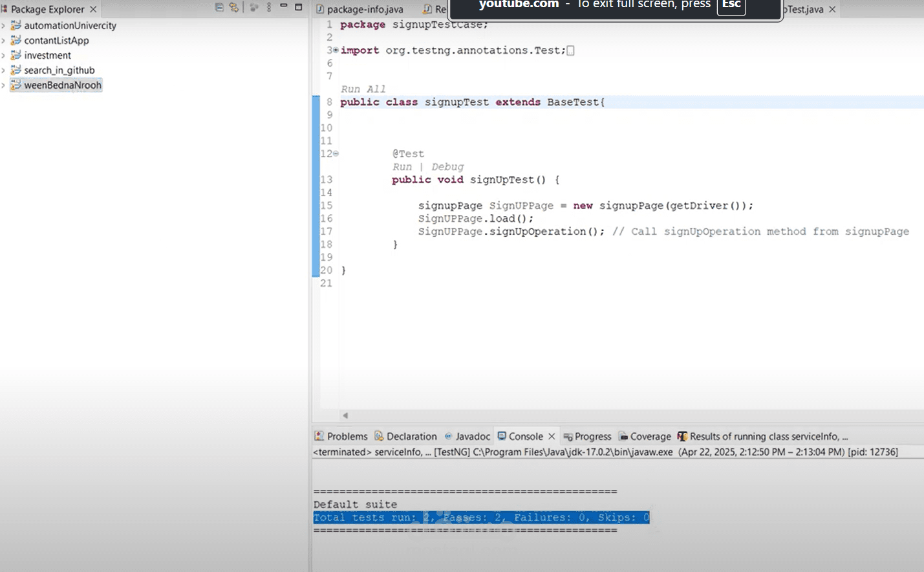This screenshot has width=924, height=572.
Task: Expand the search_in_github project
Action: coord(3,71)
